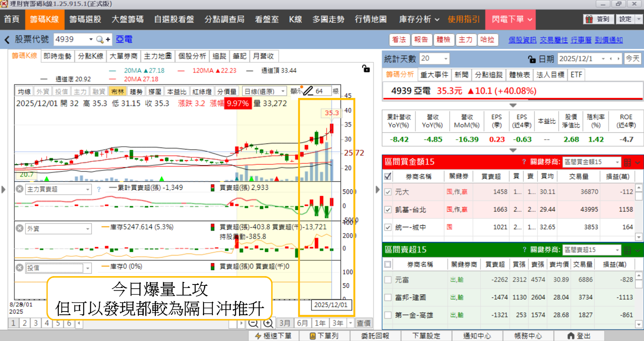644x341 pixels.
Task: Close the 投信 indicator panel
Action: (19, 268)
